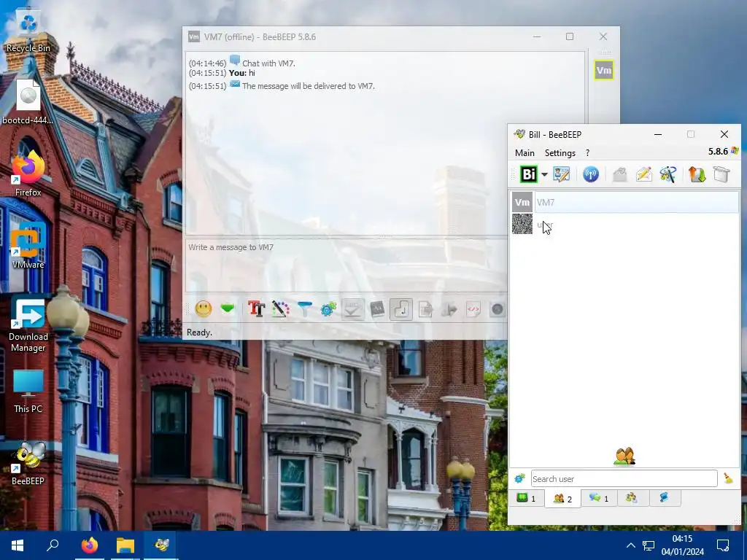The width and height of the screenshot is (747, 560).
Task: Select BeeBEEP desktop shortcut
Action: coord(28,463)
